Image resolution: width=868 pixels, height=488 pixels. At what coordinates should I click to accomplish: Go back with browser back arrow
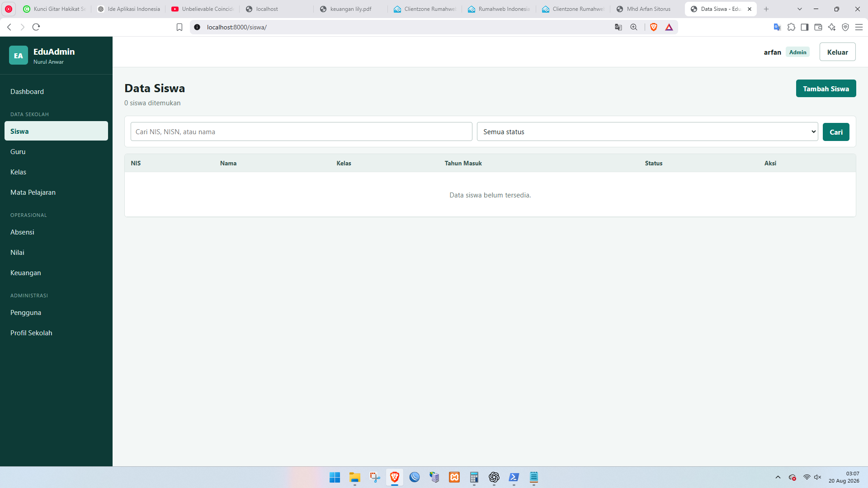tap(9, 27)
